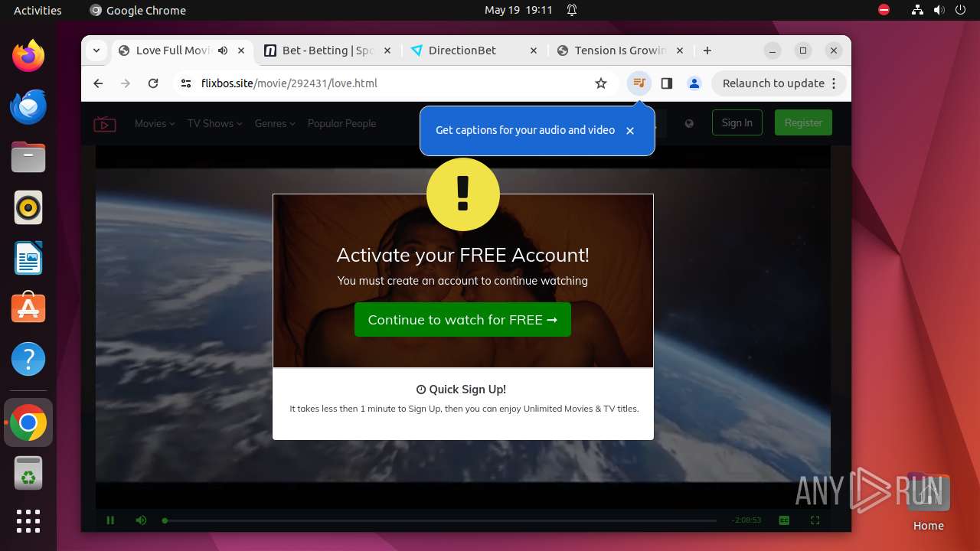Toggle closed captions in player
980x551 pixels.
(x=784, y=520)
